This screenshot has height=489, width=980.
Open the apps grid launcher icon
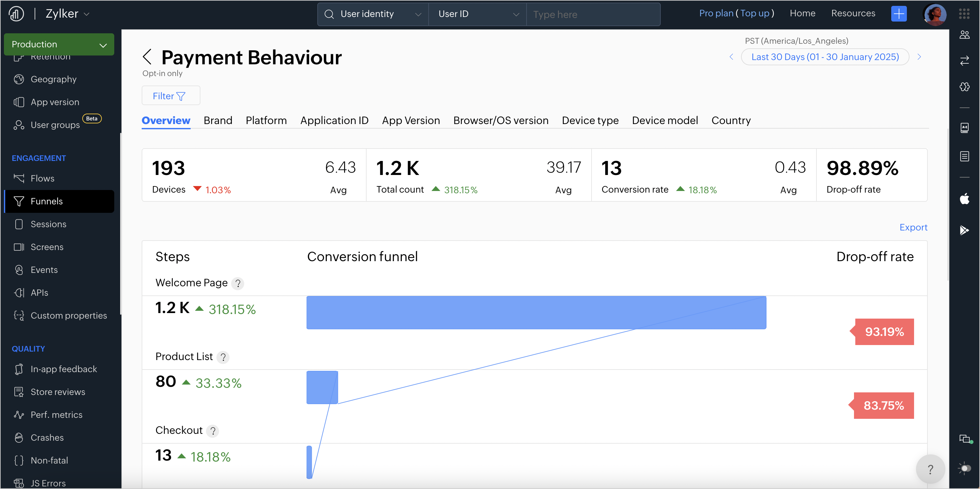964,14
